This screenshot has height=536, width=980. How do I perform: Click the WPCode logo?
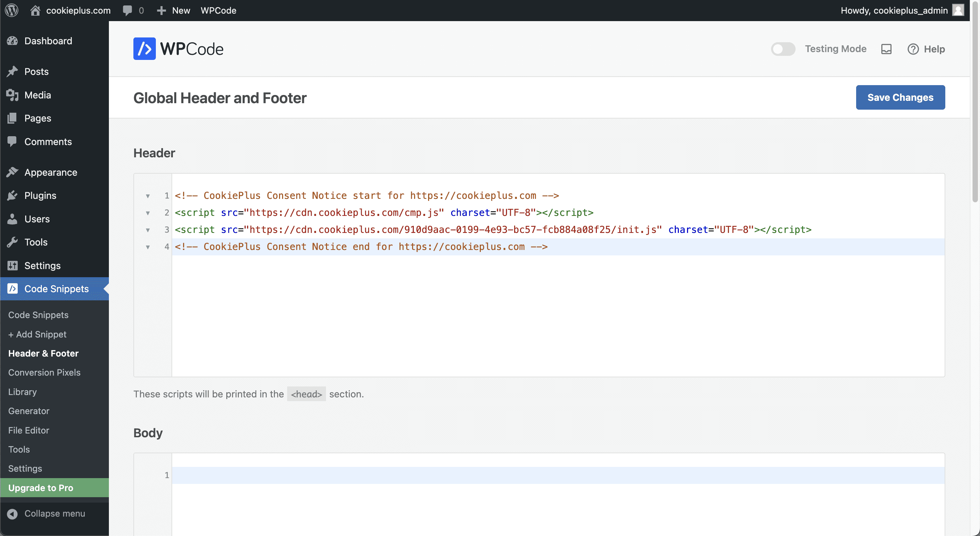coord(178,49)
